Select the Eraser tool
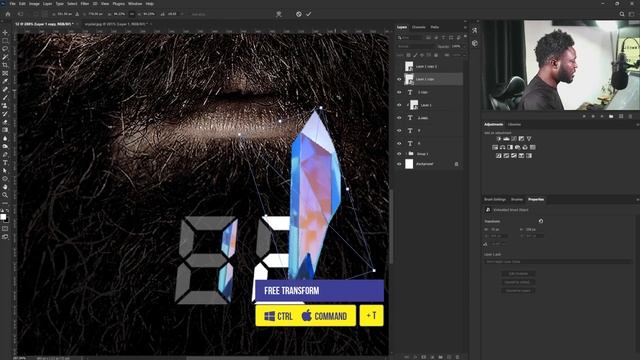The height and width of the screenshot is (360, 640). [5, 122]
